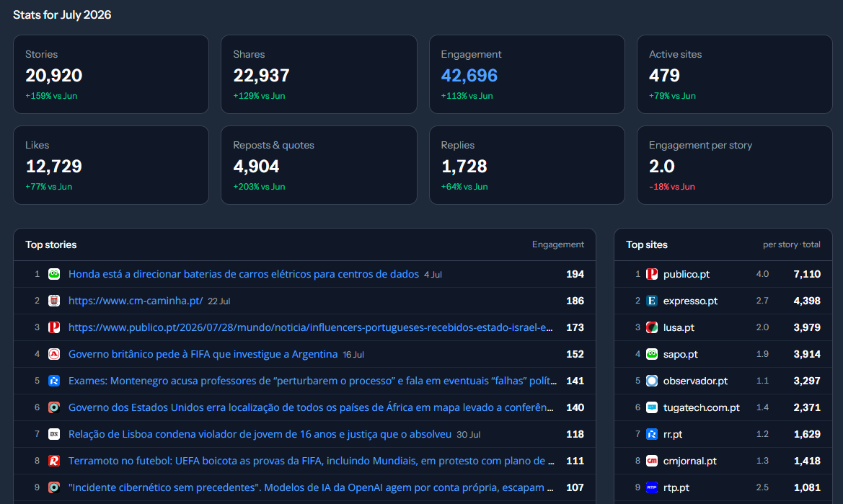Open lusa.pt in Top sites
843x504 pixels.
tap(679, 327)
